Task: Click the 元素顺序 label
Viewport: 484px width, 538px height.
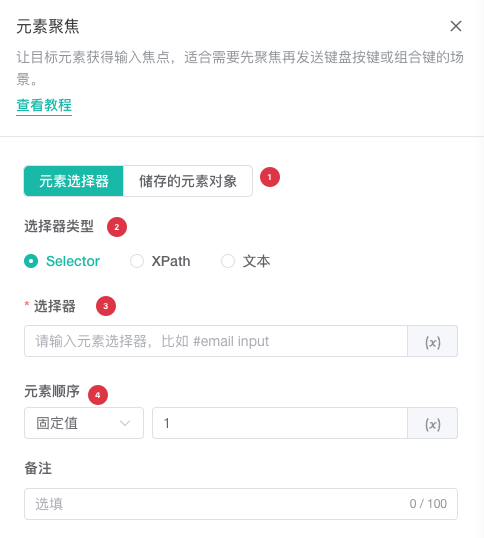Action: [x=52, y=391]
